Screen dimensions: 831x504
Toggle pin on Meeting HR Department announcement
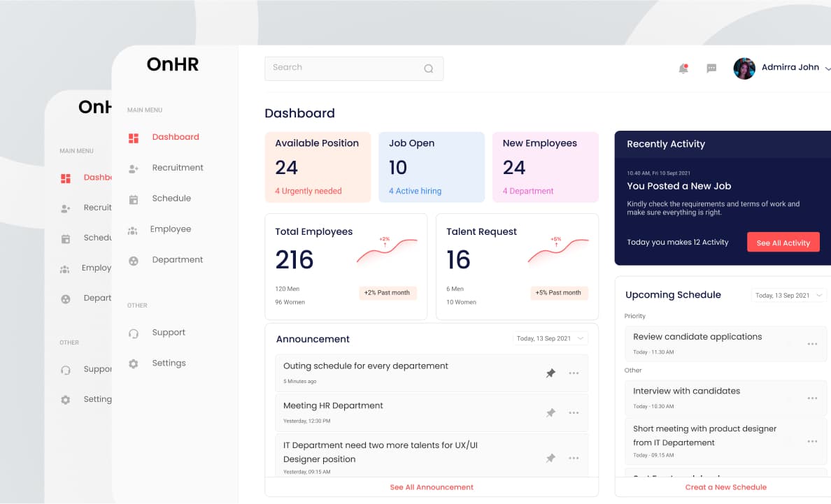click(551, 413)
